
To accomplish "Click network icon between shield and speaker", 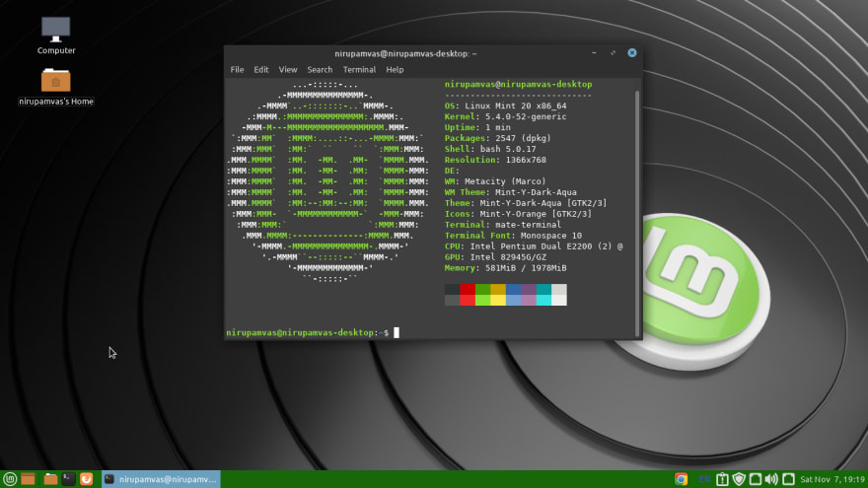I will tap(756, 479).
